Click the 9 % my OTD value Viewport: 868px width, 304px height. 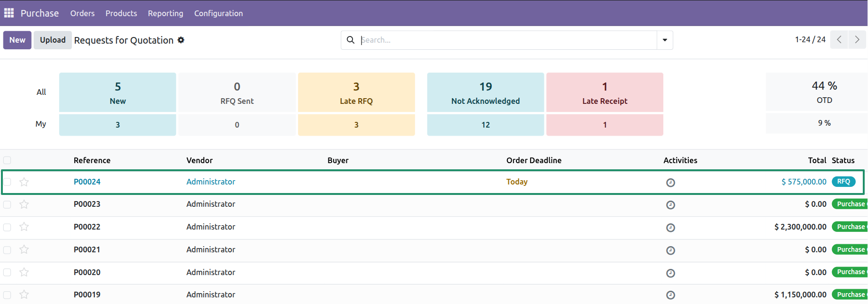[x=824, y=123]
